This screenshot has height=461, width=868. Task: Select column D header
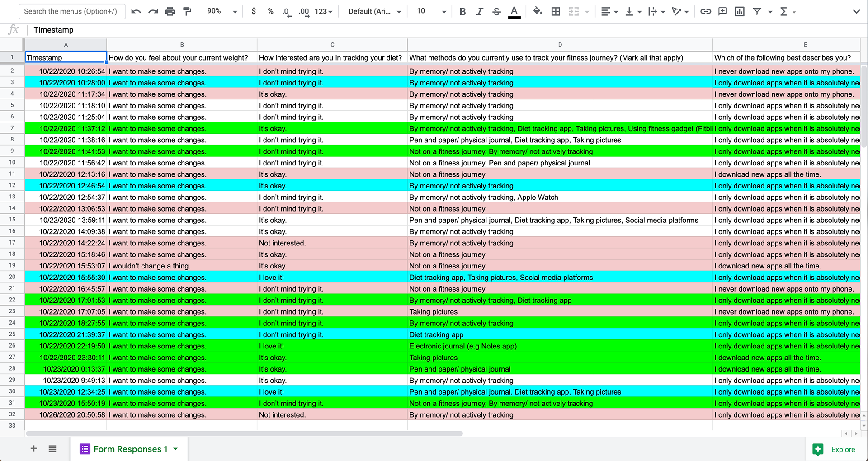tap(560, 45)
